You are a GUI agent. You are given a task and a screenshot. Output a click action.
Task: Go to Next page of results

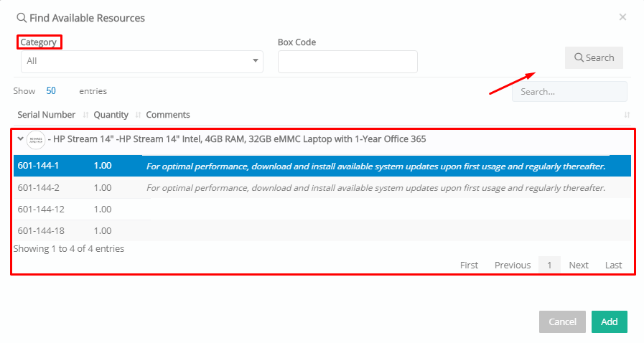tap(579, 265)
